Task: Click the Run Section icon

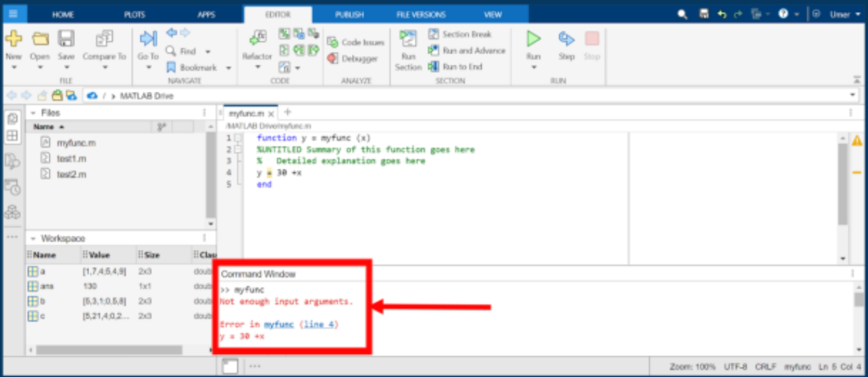Action: pos(408,39)
